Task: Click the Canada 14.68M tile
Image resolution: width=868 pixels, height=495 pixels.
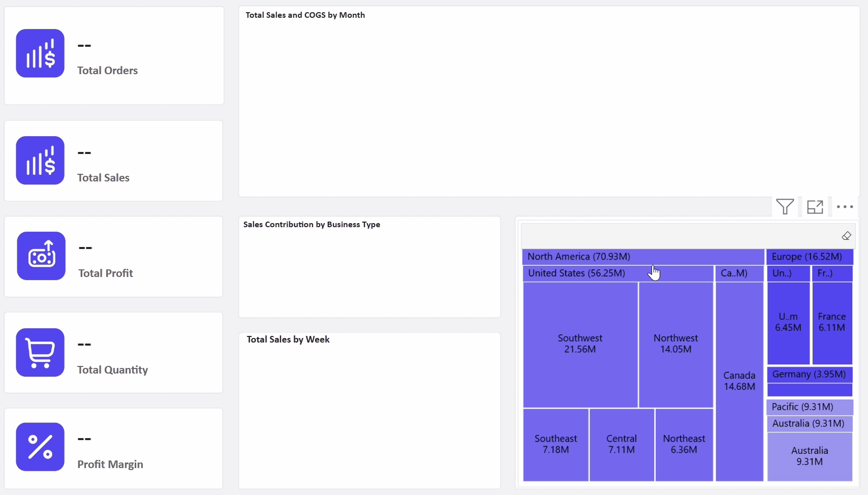Action: point(739,381)
